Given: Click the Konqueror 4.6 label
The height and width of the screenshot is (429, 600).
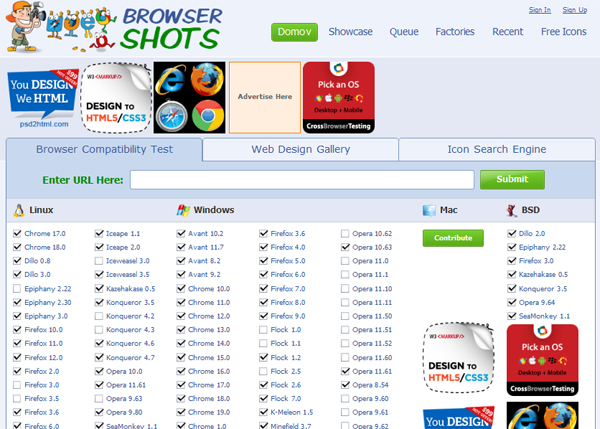Looking at the screenshot, I should click(x=130, y=344).
